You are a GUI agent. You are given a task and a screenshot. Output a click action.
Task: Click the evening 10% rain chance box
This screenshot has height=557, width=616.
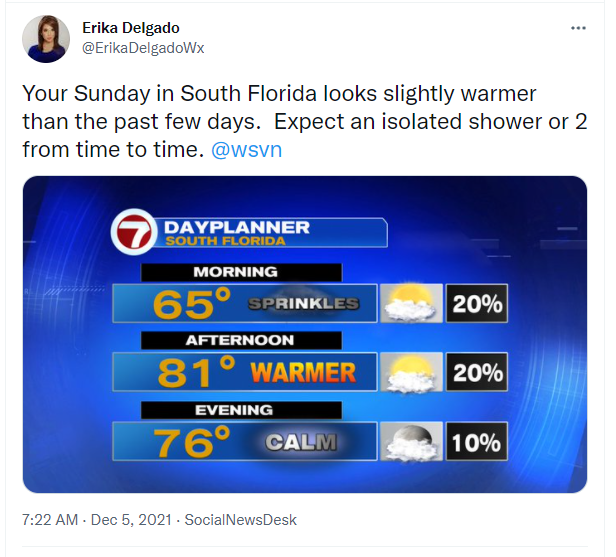[x=477, y=441]
